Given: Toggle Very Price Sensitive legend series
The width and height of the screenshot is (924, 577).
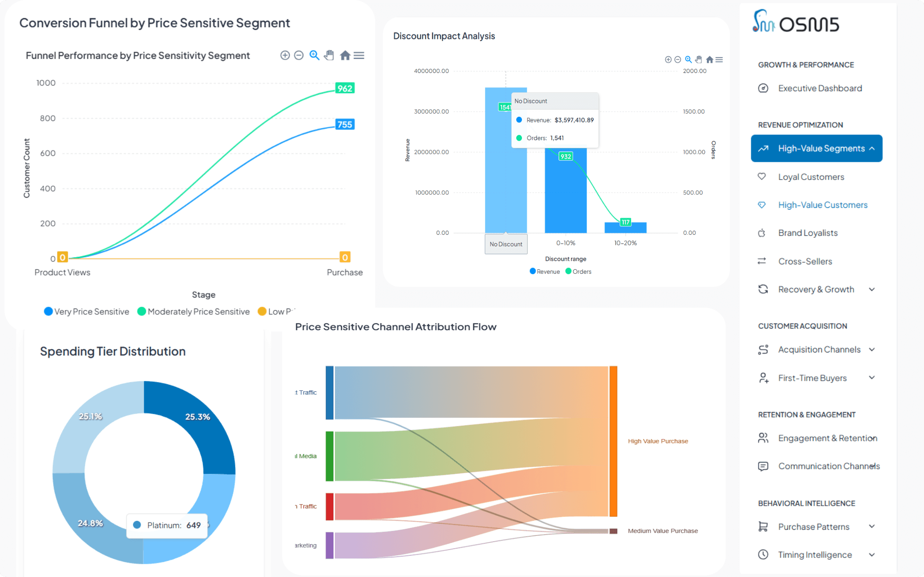Looking at the screenshot, I should 92,312.
